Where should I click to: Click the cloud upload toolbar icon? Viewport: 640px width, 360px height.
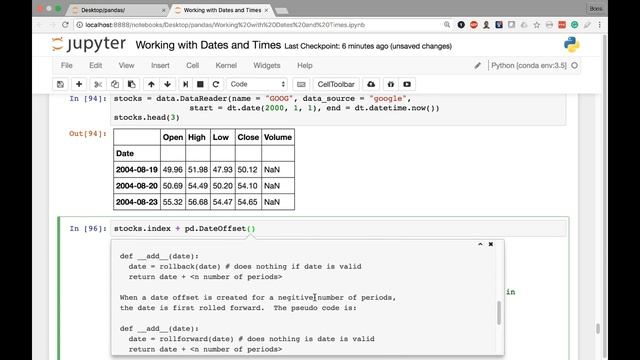371,84
